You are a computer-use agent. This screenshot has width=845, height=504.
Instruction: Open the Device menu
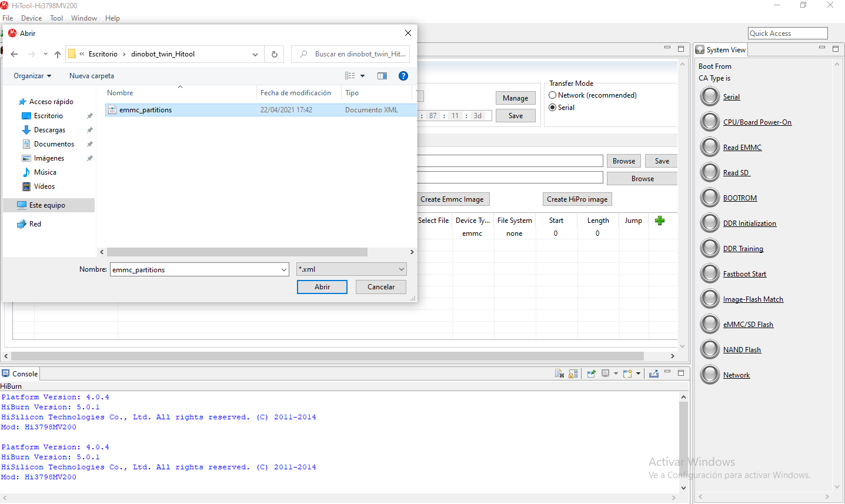31,18
